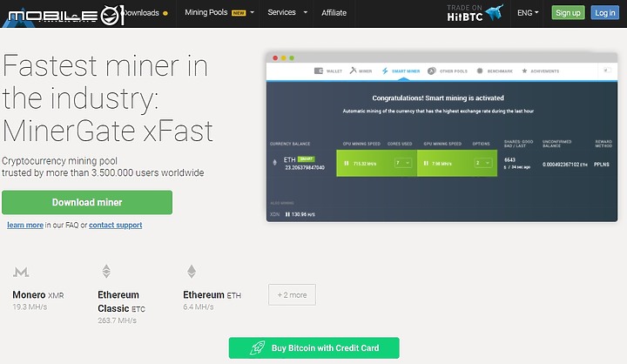Image resolution: width=627 pixels, height=364 pixels.
Task: Select the 'Congratulations! Smart mining is activated' heading
Action: (438, 98)
